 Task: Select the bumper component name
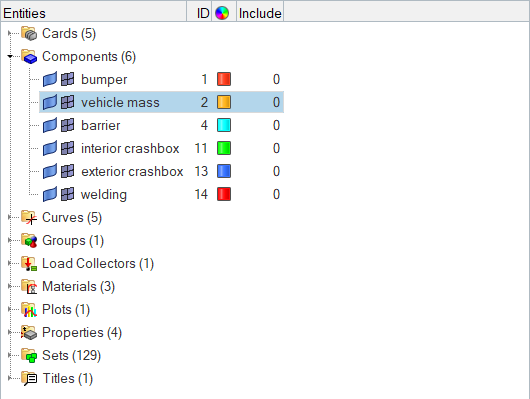point(104,79)
